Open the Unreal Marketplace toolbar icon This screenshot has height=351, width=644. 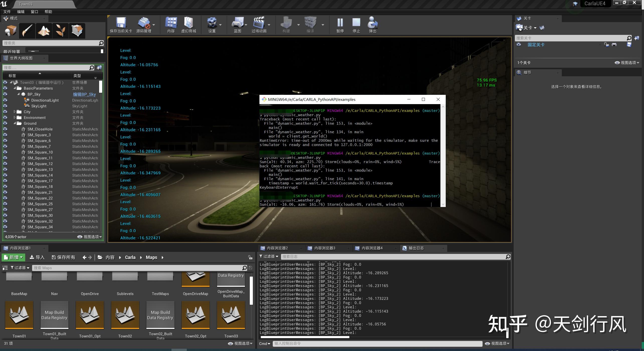189,23
